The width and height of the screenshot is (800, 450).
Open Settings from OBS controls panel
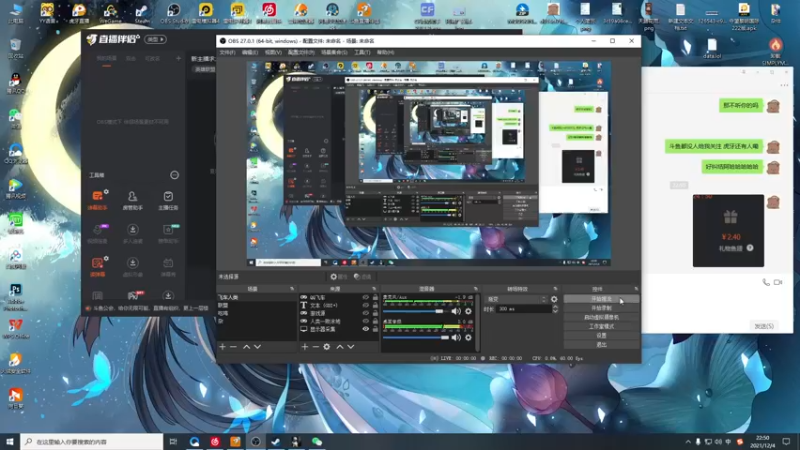(x=602, y=336)
